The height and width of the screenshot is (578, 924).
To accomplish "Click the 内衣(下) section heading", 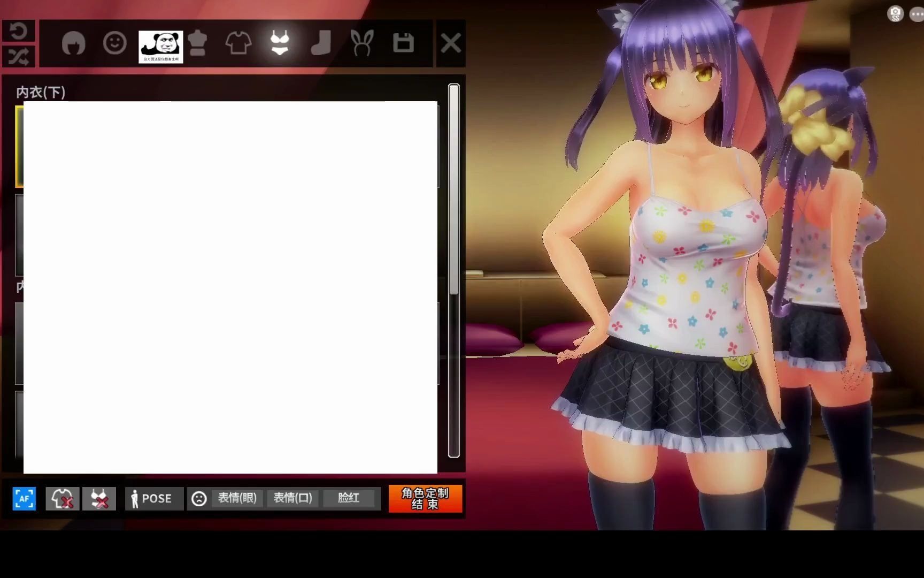I will point(41,92).
